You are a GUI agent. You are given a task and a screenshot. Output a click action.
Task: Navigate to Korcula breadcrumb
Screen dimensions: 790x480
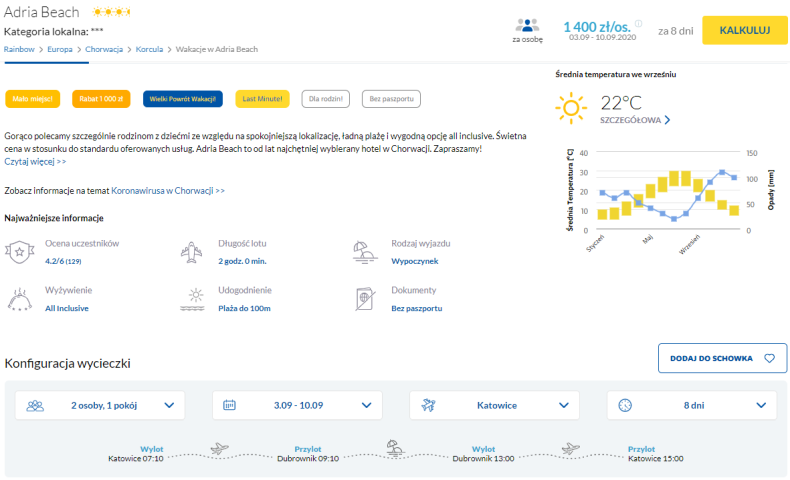(149, 49)
